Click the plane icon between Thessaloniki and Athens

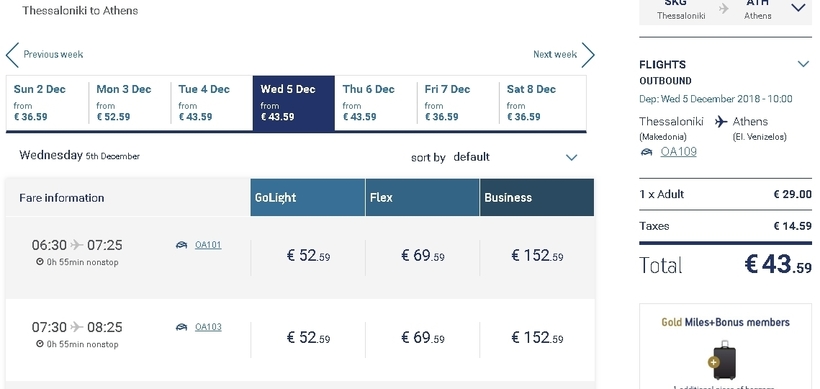tap(721, 122)
